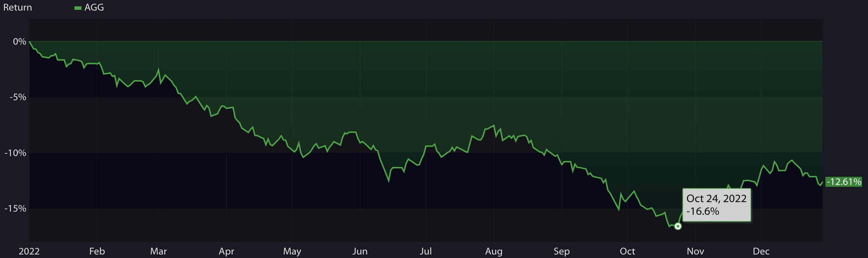Click the Apr x-axis label
This screenshot has height=258, width=868.
point(226,251)
